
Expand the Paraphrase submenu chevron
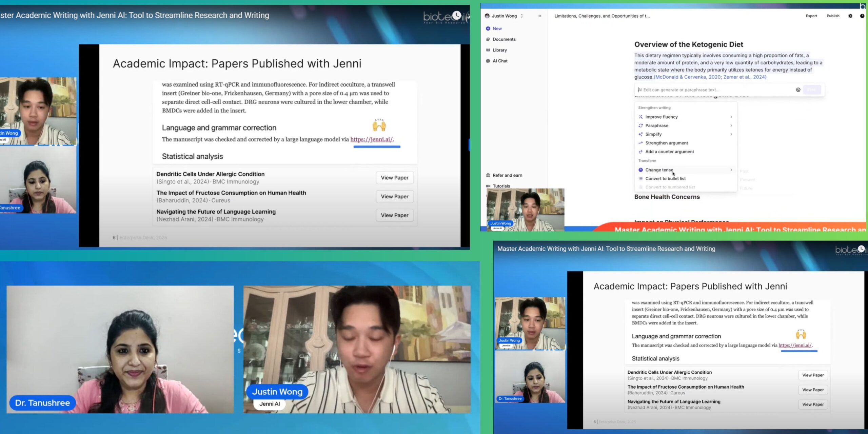tap(731, 125)
